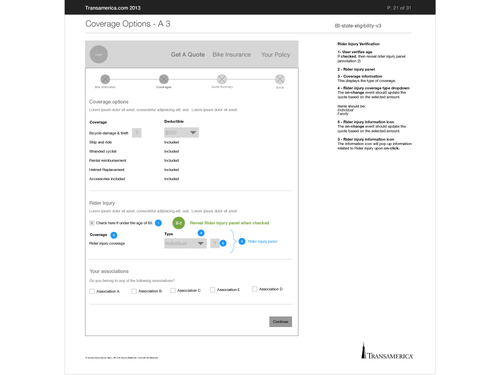Viewport: 500px width, 375px height.
Task: Tick the Association D checkbox
Action: pos(255,289)
